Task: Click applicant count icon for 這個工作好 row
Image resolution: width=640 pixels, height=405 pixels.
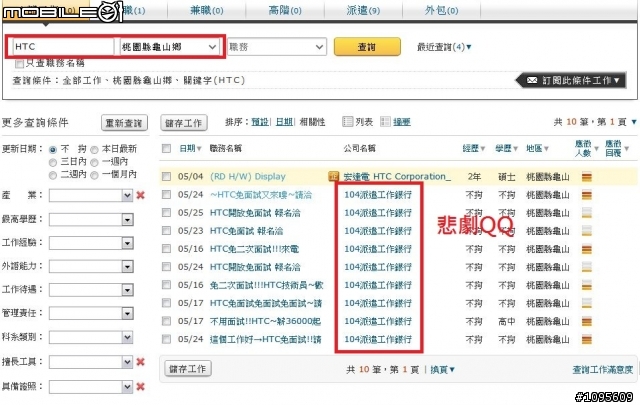Action: [x=587, y=339]
